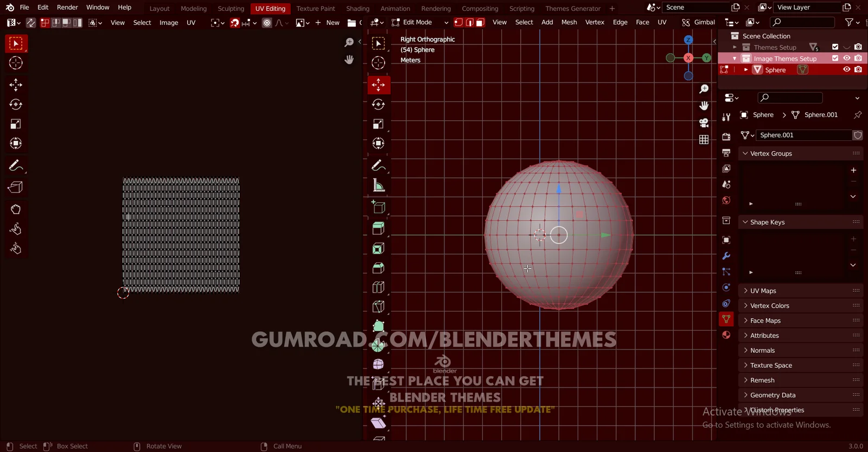Screen dimensions: 868x452
Task: Toggle UV editor snapping magnet
Action: tap(234, 23)
